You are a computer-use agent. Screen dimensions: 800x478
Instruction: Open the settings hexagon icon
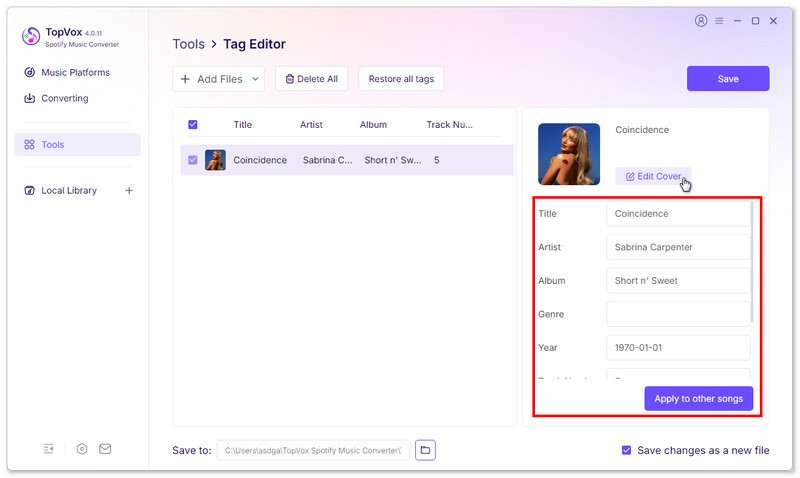82,449
